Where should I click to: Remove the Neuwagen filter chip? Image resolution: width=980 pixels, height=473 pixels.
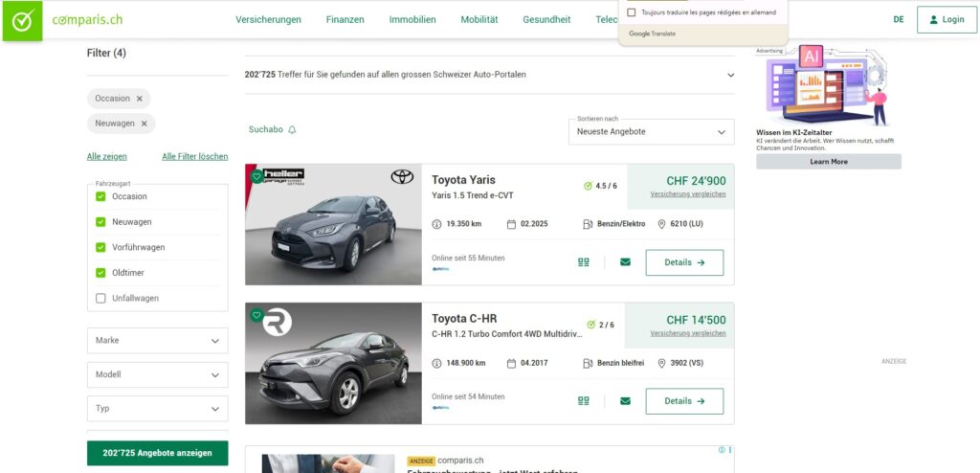click(x=144, y=124)
